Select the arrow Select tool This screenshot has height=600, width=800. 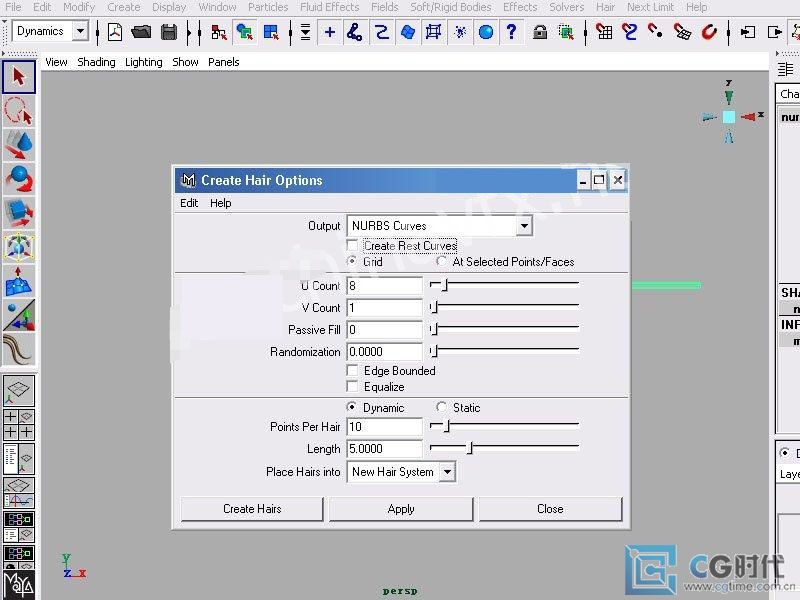click(19, 77)
